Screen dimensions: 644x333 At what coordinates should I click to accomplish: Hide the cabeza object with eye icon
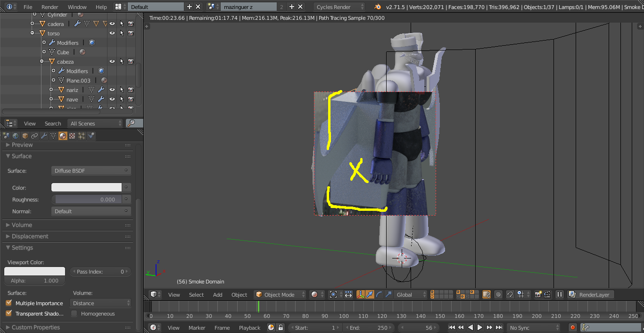112,61
